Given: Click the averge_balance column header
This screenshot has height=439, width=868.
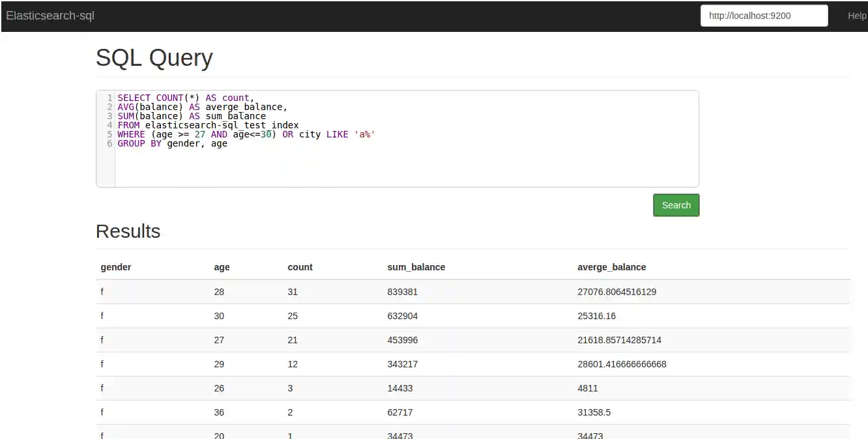Looking at the screenshot, I should 611,267.
